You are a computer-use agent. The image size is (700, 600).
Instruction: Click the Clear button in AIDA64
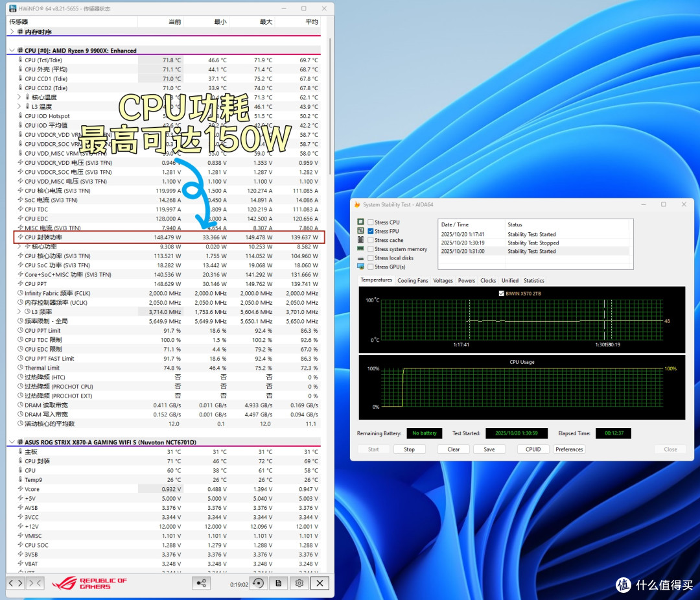tap(454, 450)
